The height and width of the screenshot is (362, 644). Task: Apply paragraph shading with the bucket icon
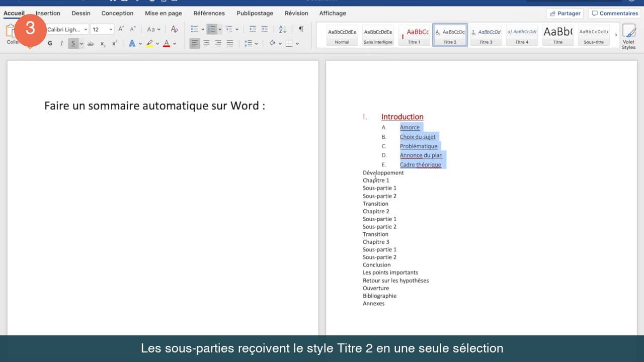(x=272, y=44)
